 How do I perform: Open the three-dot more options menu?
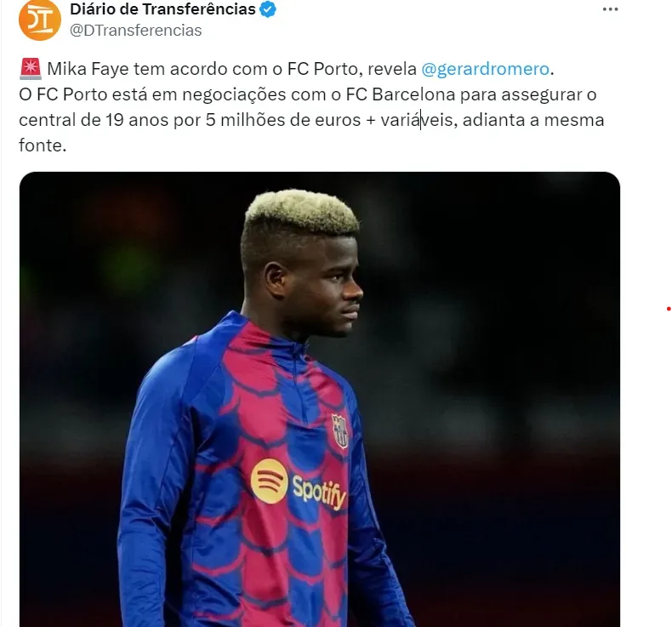click(x=610, y=9)
